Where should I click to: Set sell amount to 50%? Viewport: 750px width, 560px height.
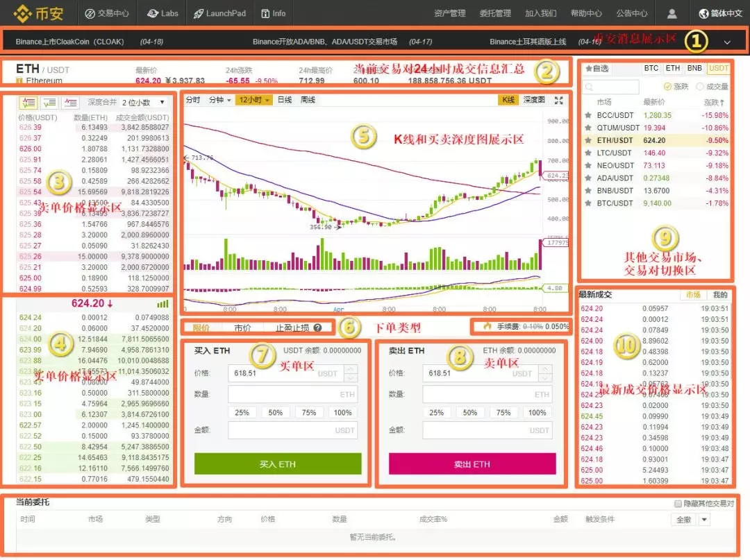[x=469, y=412]
